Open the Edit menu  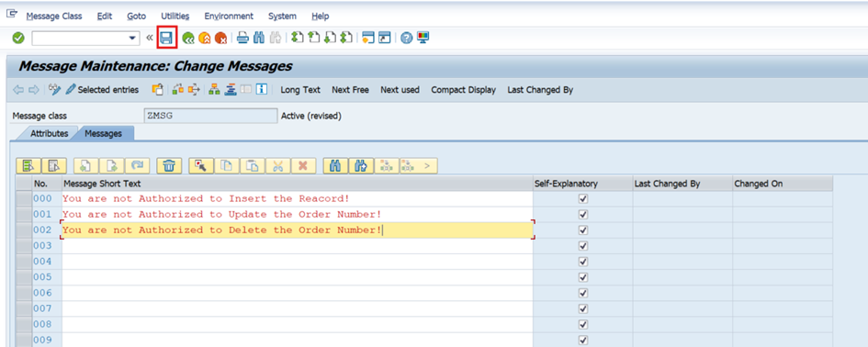pos(105,16)
